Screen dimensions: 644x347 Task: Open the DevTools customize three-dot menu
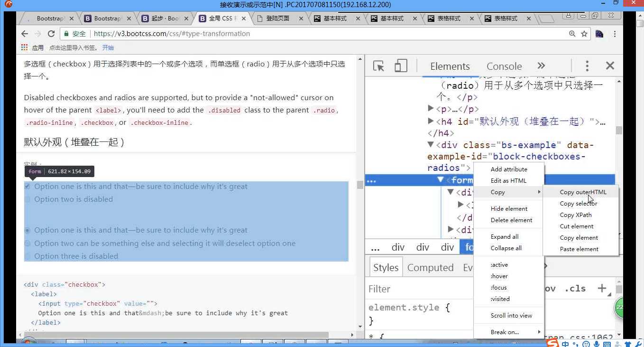[x=587, y=66]
